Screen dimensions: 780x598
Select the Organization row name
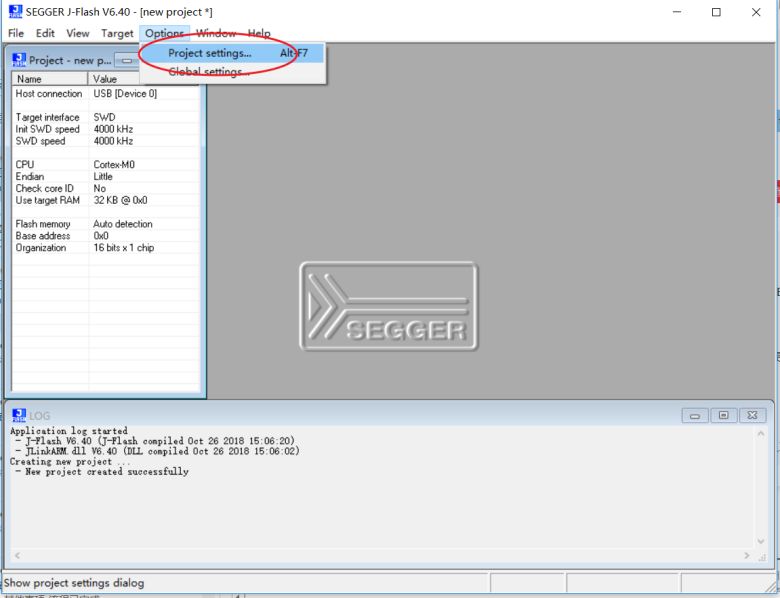41,248
